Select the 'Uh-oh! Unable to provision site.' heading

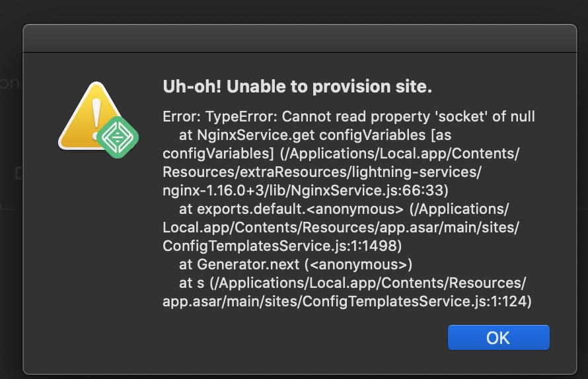(297, 86)
